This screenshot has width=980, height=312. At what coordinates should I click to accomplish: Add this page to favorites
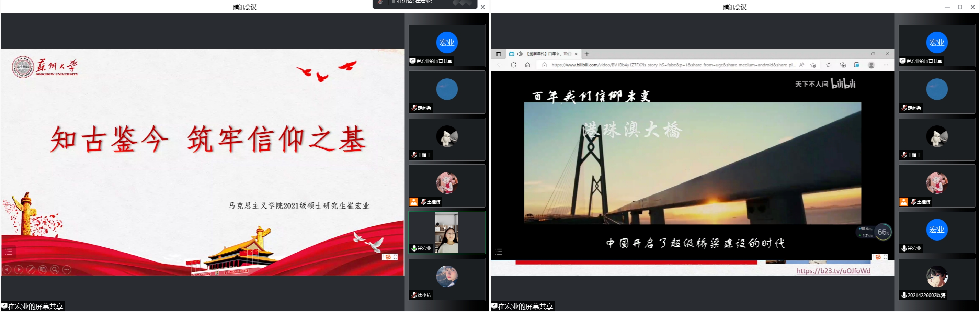coord(813,65)
